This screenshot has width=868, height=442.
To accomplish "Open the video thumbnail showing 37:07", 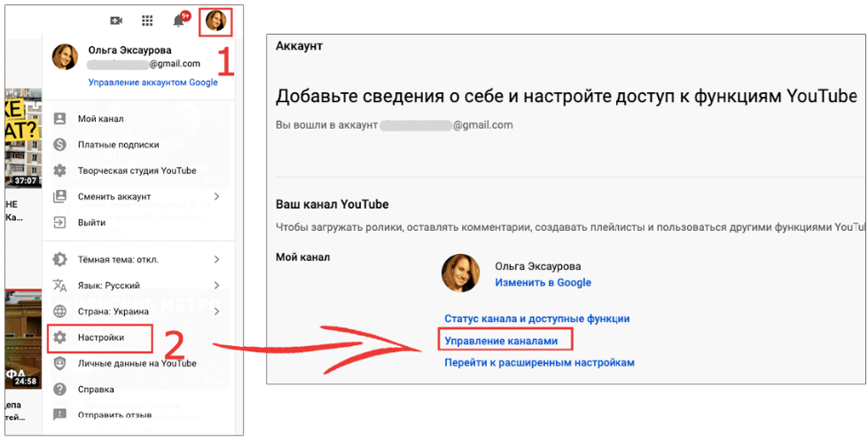I will [x=24, y=138].
